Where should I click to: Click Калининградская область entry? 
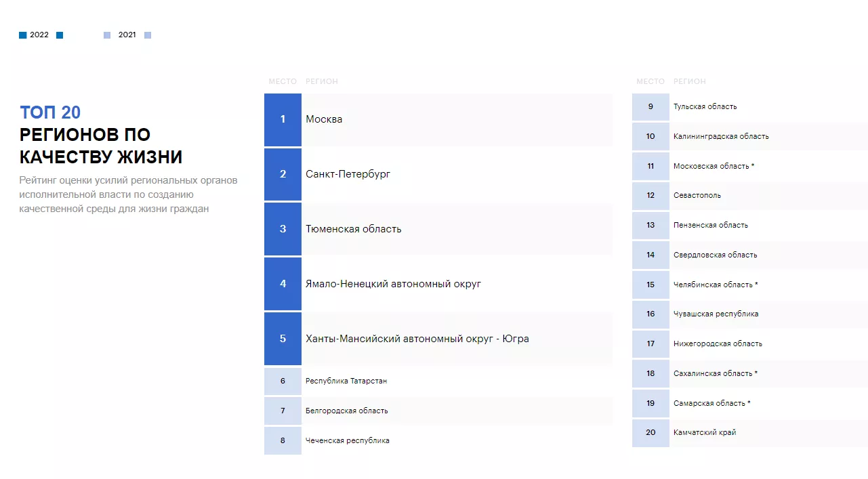click(721, 136)
